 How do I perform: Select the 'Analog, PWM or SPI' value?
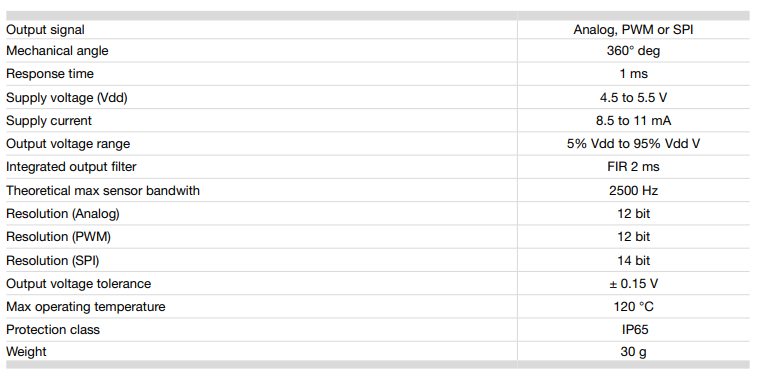pyautogui.click(x=633, y=29)
